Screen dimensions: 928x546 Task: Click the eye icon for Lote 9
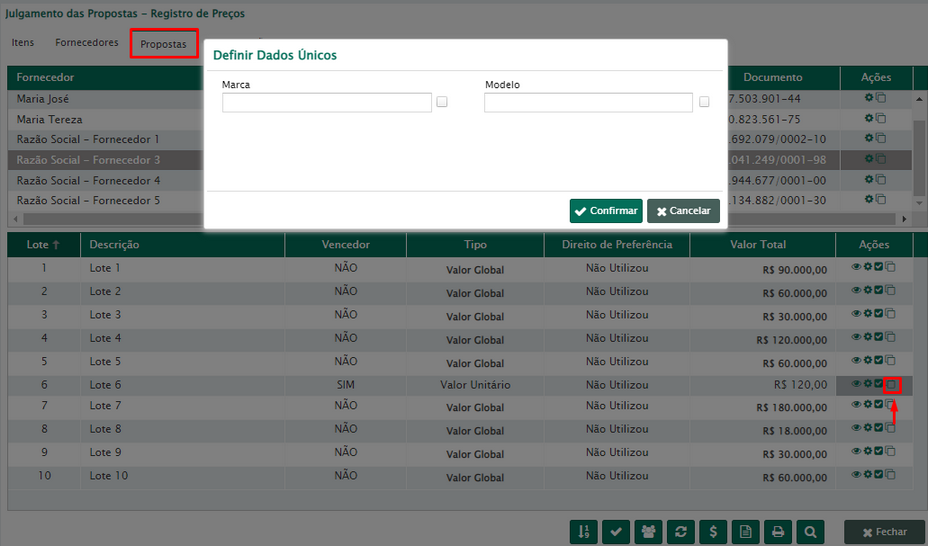tap(856, 451)
